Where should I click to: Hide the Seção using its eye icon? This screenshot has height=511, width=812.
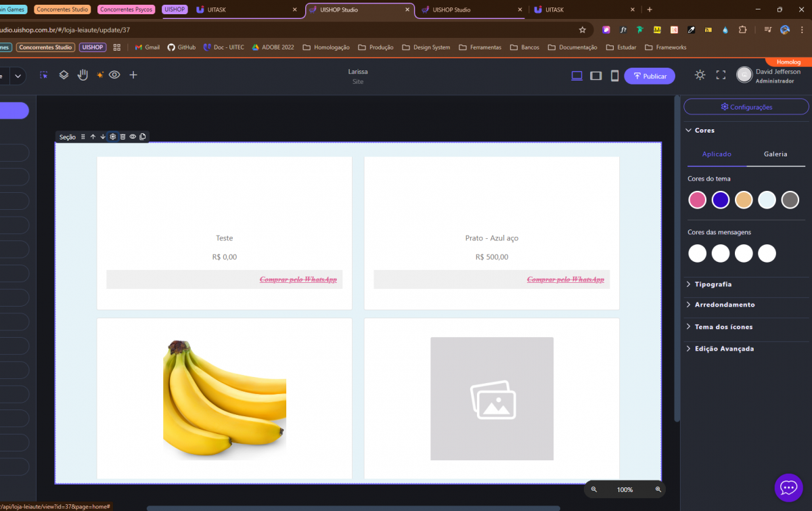click(133, 137)
